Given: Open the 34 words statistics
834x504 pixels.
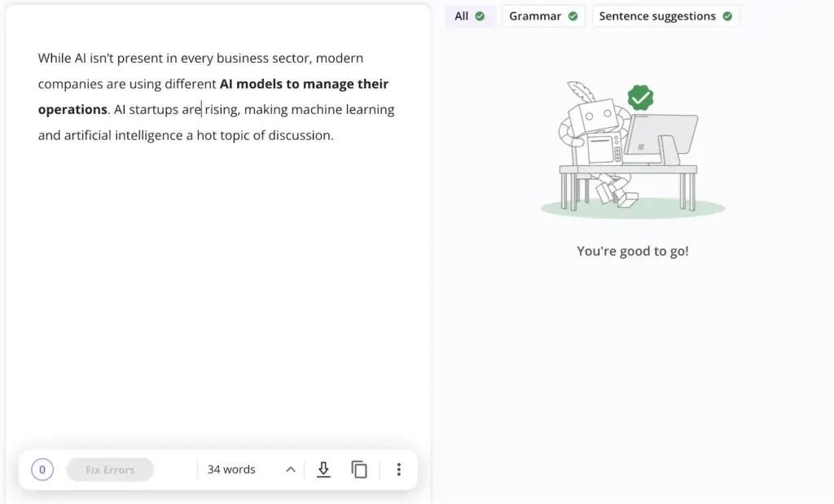Looking at the screenshot, I should pos(231,470).
